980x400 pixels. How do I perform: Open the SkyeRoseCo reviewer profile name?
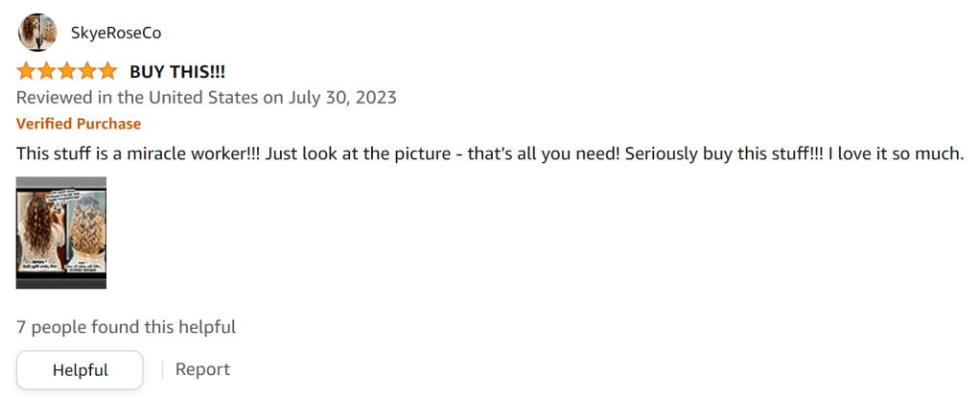116,34
